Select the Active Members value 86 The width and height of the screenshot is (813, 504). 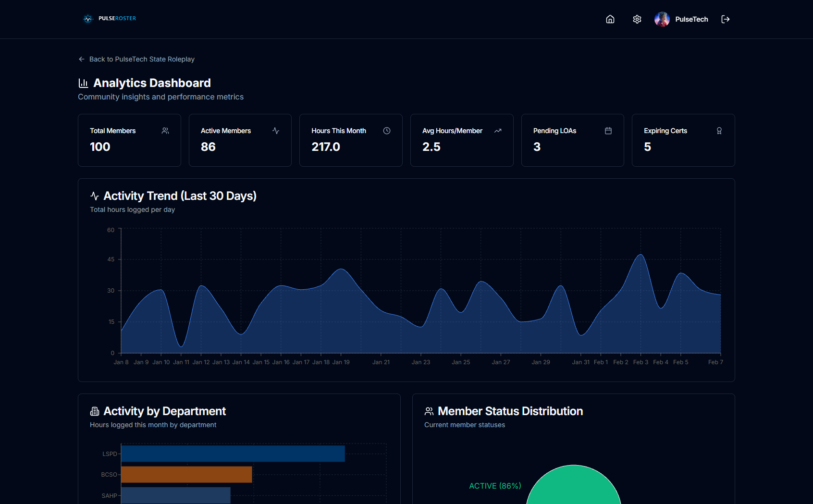pos(208,147)
